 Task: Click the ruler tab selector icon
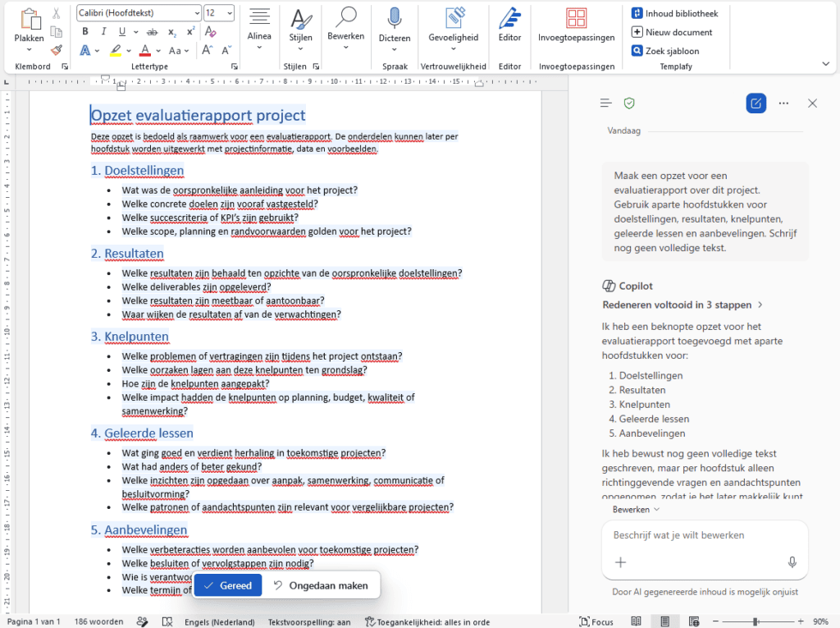click(7, 82)
